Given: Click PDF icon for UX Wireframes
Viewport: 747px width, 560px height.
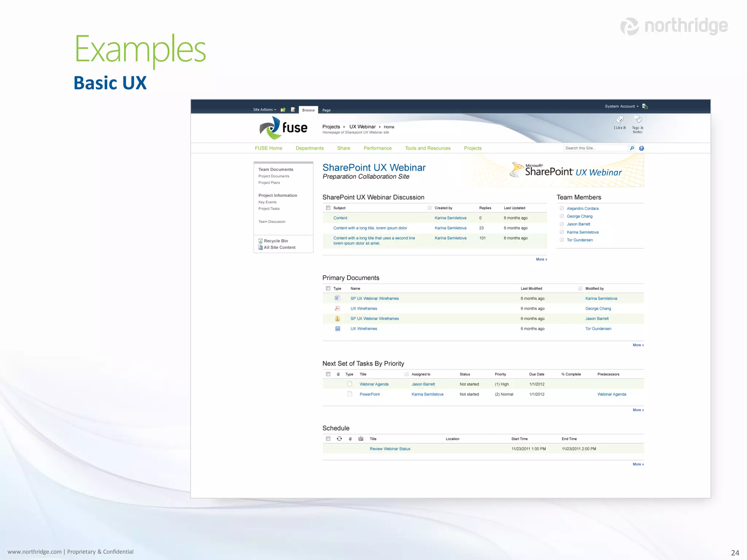Looking at the screenshot, I should (x=337, y=308).
